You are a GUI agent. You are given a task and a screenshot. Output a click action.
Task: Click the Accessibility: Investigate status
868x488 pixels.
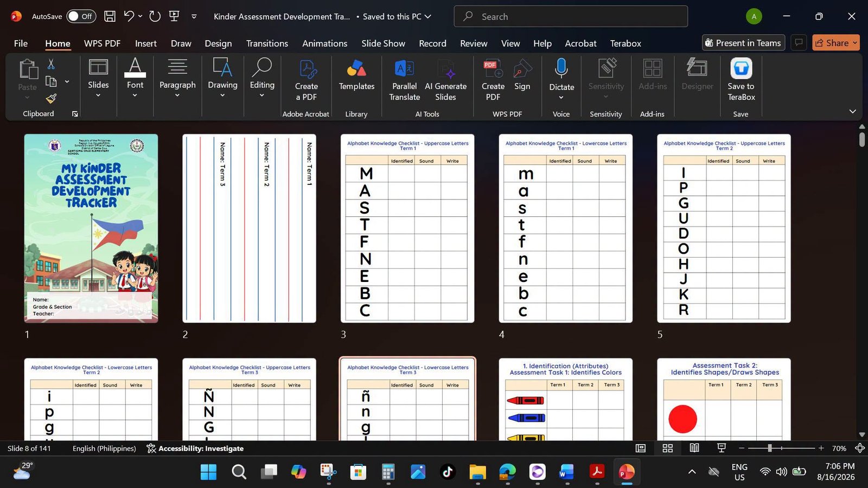[195, 448]
